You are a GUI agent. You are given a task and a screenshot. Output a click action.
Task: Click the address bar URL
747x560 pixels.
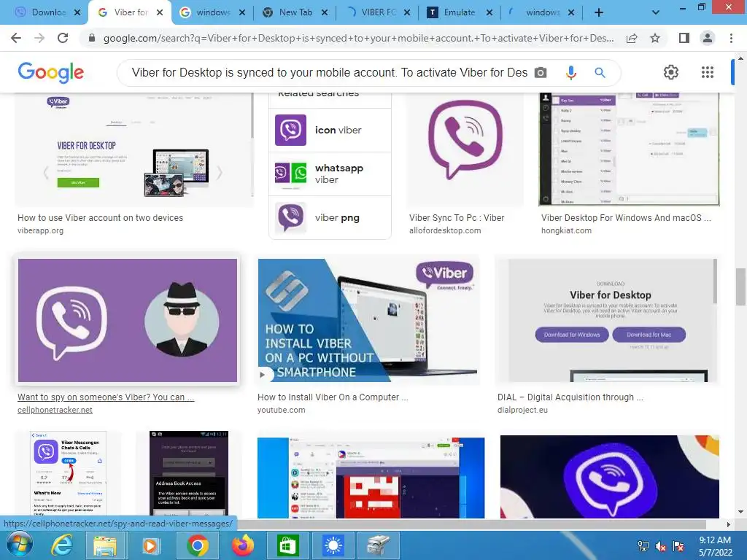358,38
